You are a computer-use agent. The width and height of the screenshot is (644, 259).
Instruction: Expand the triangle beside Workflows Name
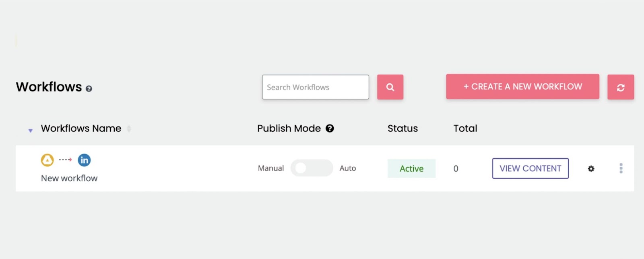30,131
